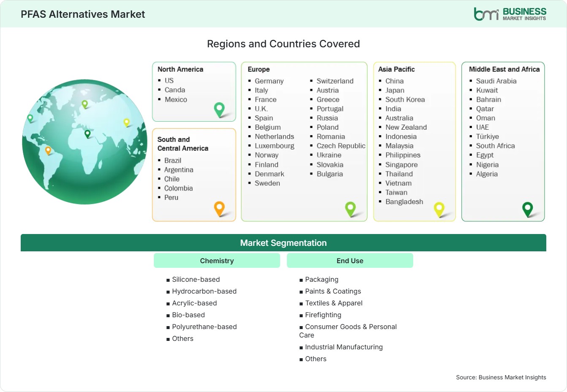Click the Europe heading
This screenshot has width=567, height=392.
click(x=259, y=69)
